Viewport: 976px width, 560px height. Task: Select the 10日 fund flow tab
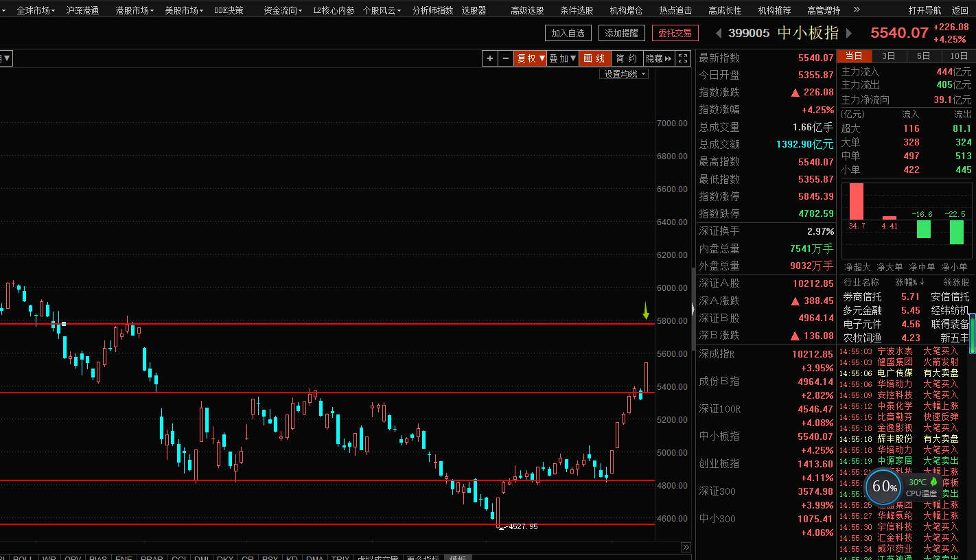pos(959,56)
